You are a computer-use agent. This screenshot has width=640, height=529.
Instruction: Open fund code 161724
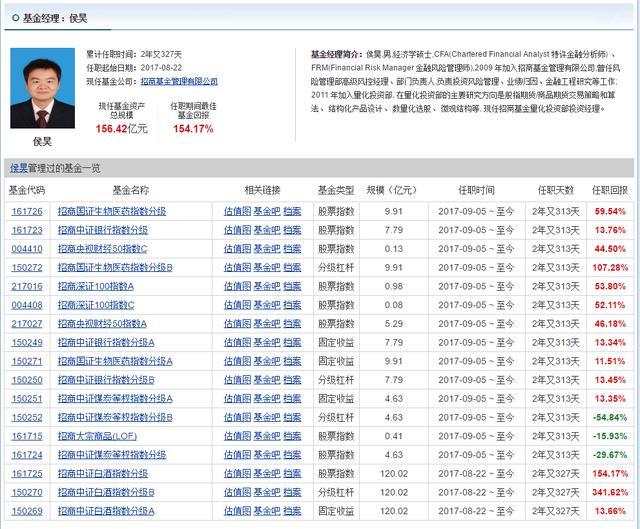coord(27,456)
